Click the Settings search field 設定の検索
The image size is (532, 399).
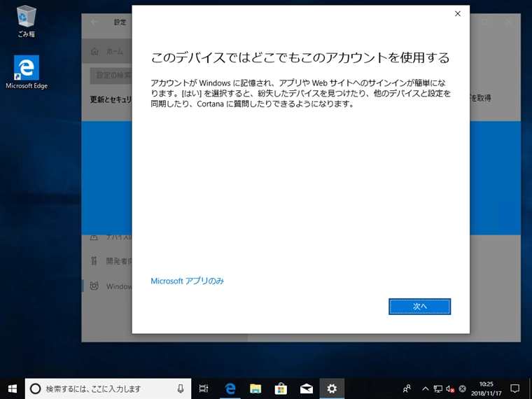pyautogui.click(x=111, y=76)
